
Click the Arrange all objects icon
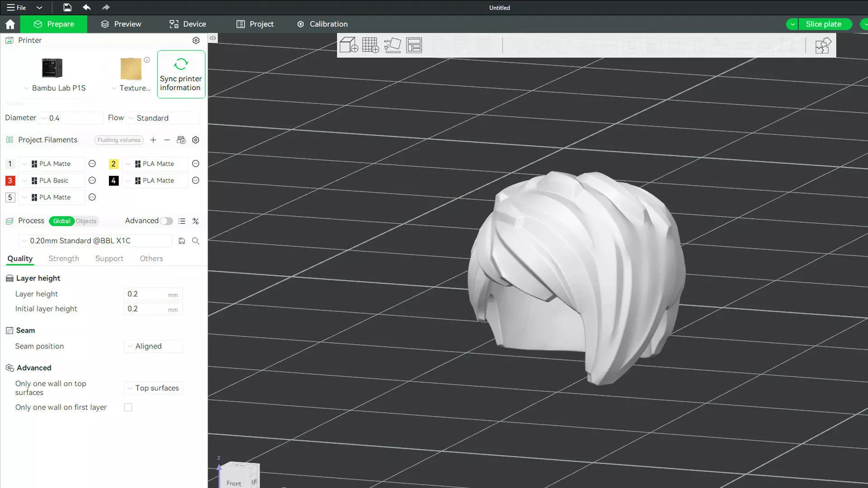pos(414,45)
